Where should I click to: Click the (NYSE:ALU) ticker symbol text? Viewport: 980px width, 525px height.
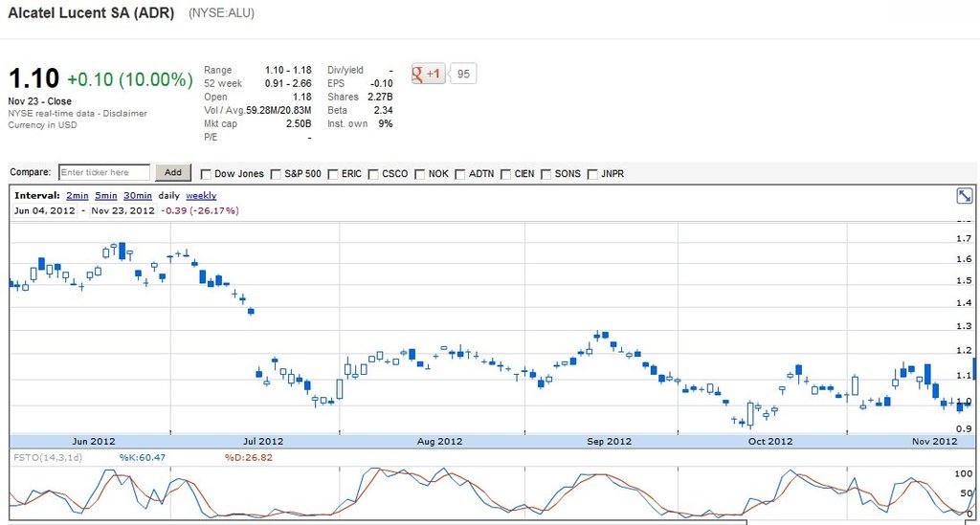[x=221, y=13]
